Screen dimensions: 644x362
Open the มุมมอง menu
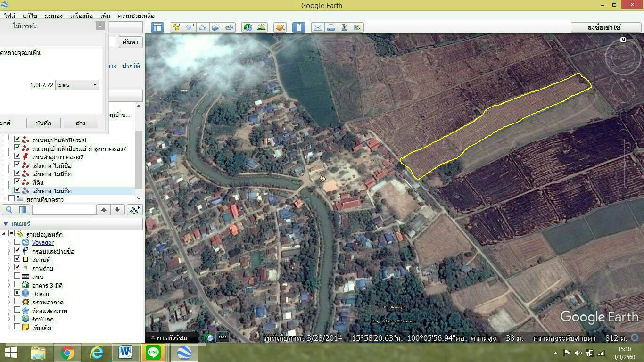53,16
